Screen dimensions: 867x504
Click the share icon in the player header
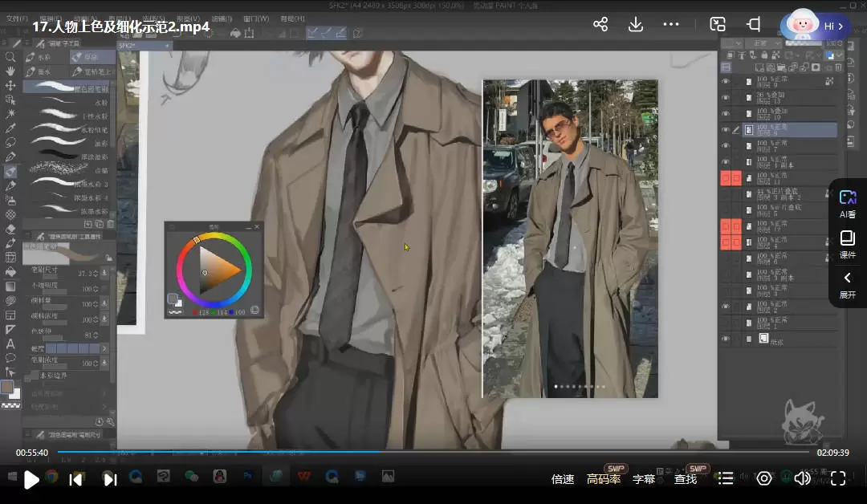(600, 24)
